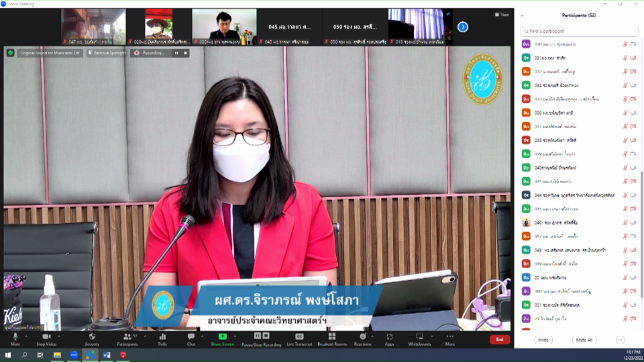Toggle microphone for participant 044

click(625, 195)
